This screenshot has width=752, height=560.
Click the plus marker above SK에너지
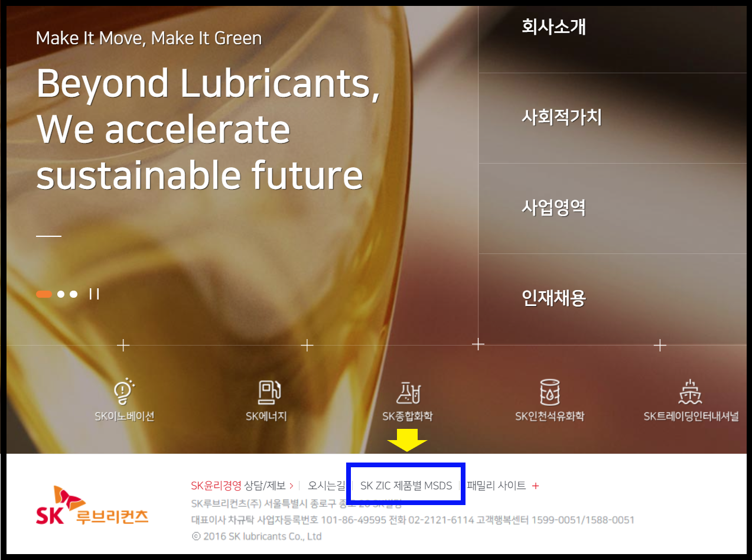pyautogui.click(x=307, y=345)
